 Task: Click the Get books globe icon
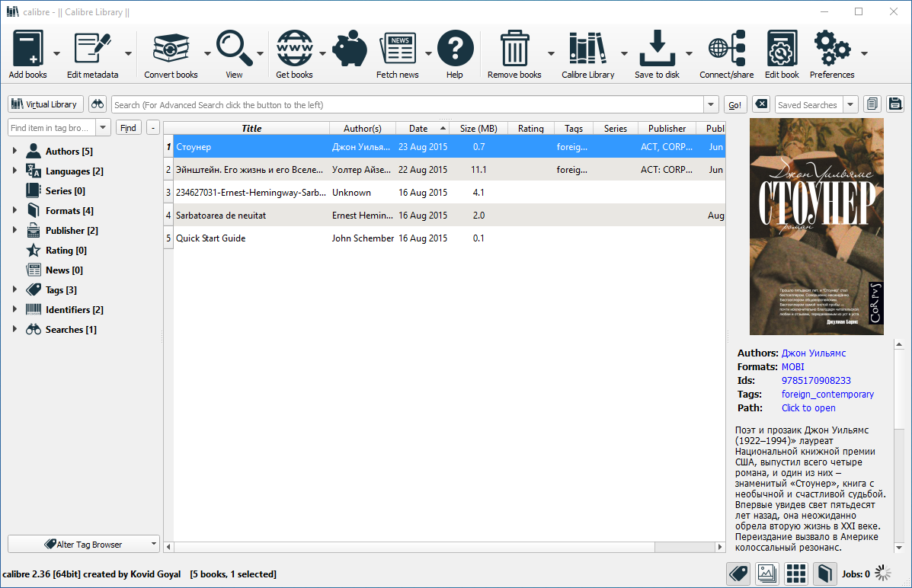click(294, 49)
